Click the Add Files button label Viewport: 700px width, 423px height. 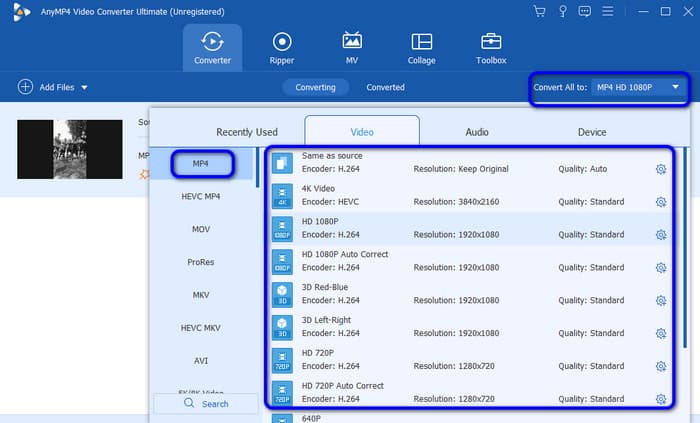[x=57, y=87]
